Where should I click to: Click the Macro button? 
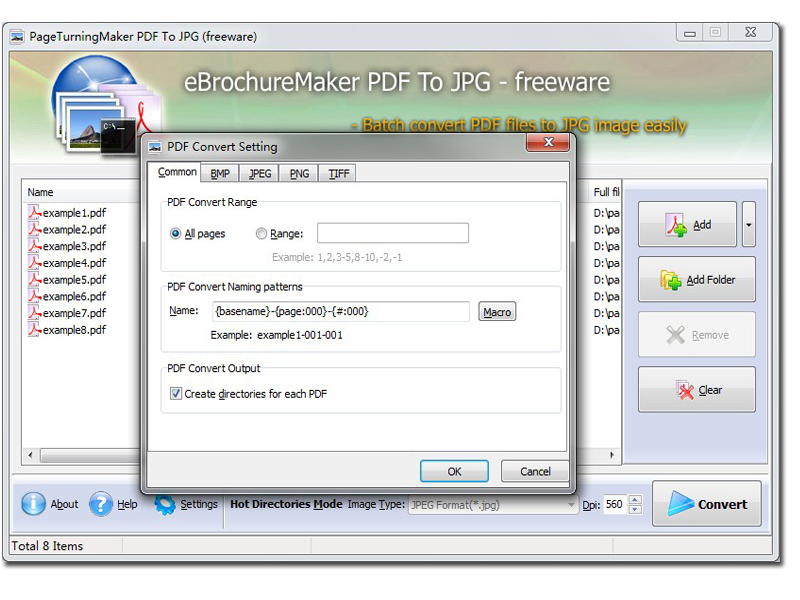(x=497, y=312)
